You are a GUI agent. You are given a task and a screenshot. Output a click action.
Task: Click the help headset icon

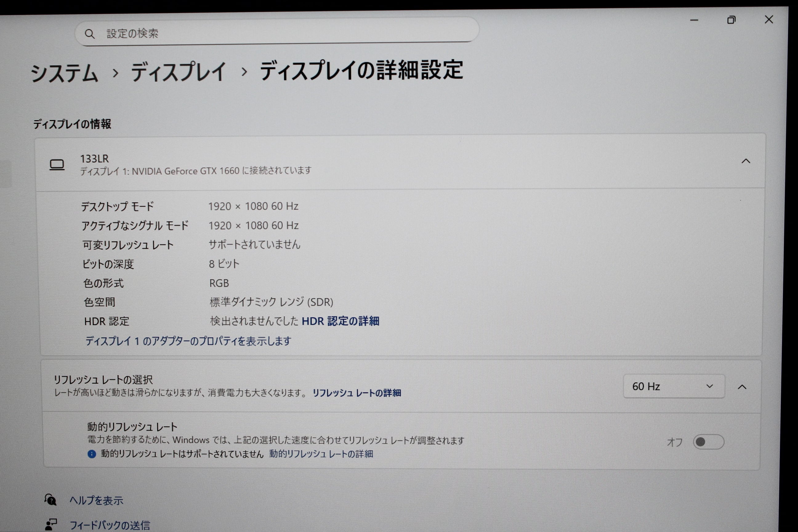pos(50,500)
